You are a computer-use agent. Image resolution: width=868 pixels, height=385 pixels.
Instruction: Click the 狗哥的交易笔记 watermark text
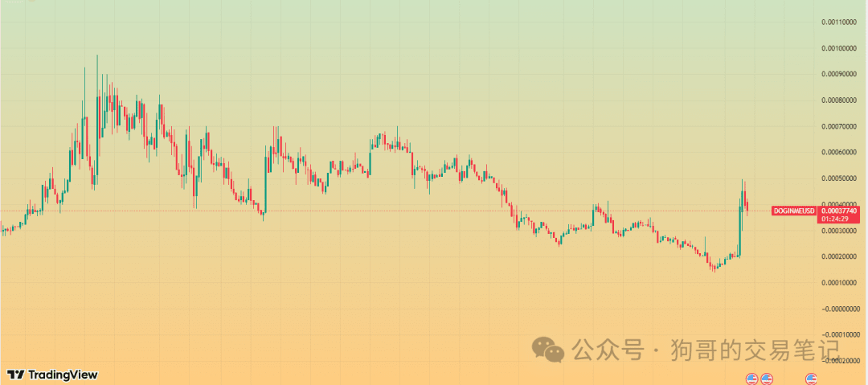(x=755, y=350)
